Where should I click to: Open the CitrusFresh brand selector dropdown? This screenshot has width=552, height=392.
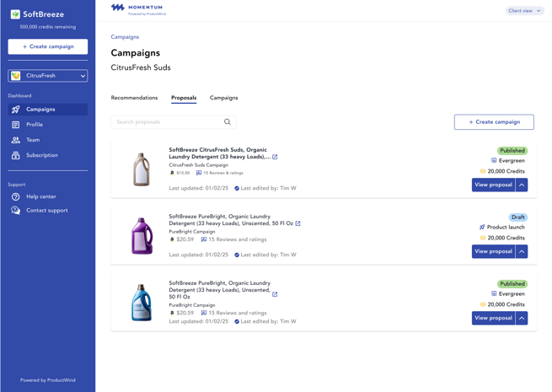pyautogui.click(x=48, y=76)
